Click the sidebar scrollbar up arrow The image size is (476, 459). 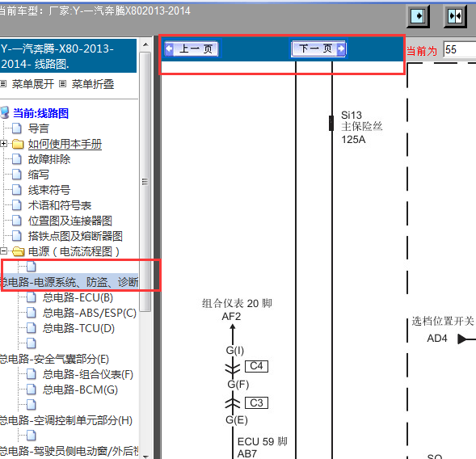[145, 44]
